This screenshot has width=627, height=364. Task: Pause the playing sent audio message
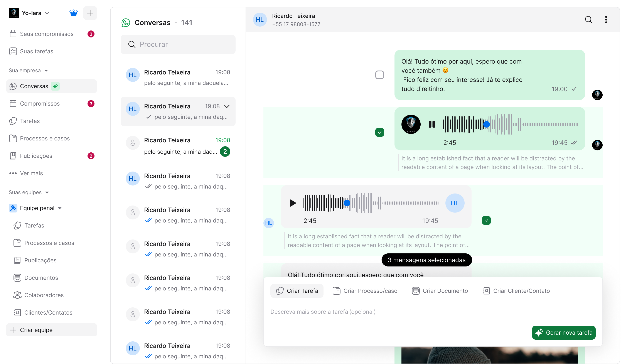click(x=432, y=124)
